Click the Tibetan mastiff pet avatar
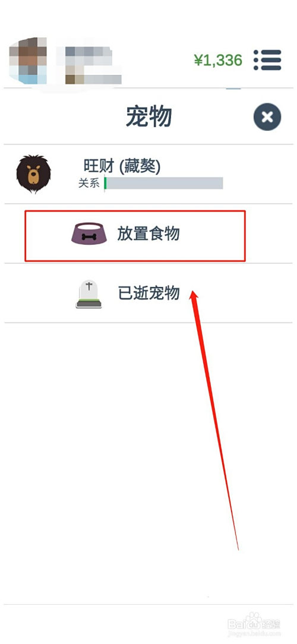 [x=34, y=173]
